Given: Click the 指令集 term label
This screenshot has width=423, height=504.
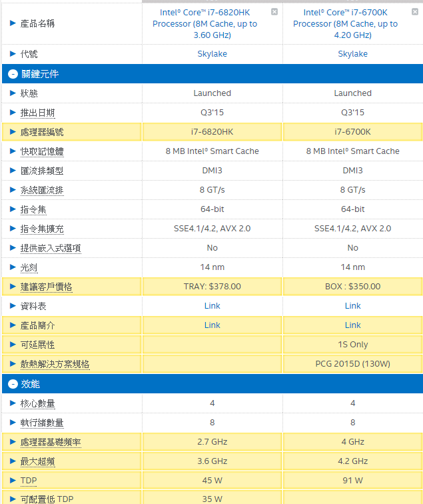Looking at the screenshot, I should (x=33, y=209).
